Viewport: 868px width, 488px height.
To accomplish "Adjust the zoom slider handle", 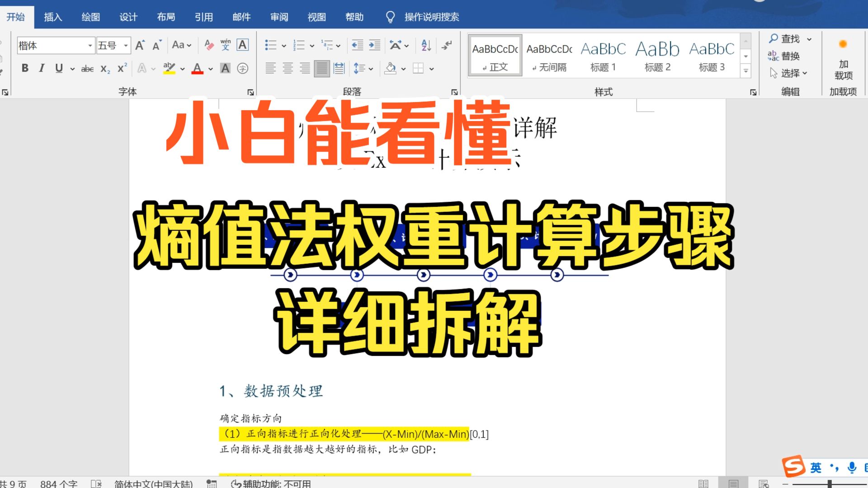I will 830,484.
